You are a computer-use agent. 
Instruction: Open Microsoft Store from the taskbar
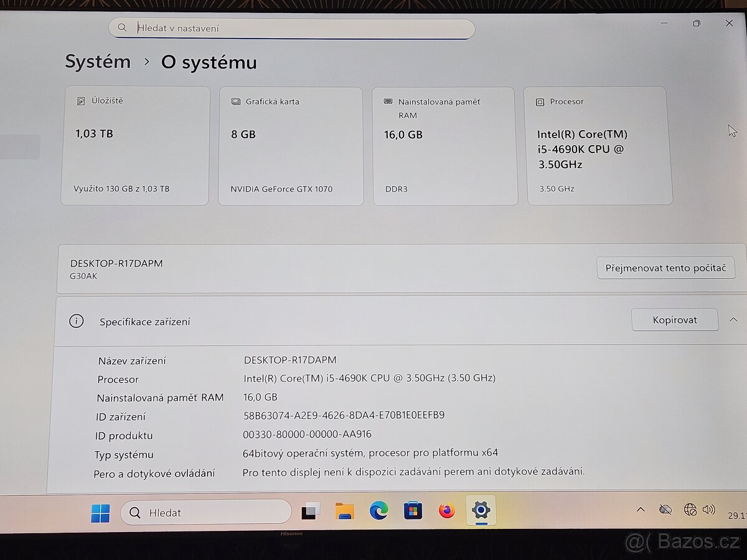click(x=412, y=511)
